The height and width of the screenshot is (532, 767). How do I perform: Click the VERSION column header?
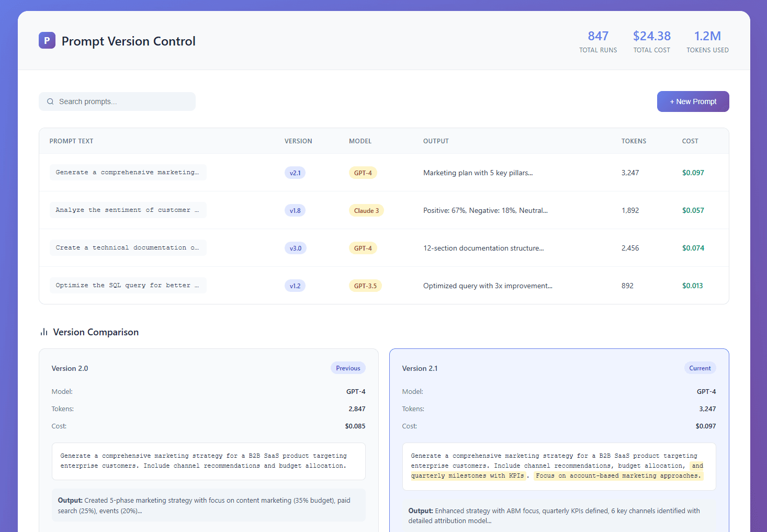[x=298, y=141]
